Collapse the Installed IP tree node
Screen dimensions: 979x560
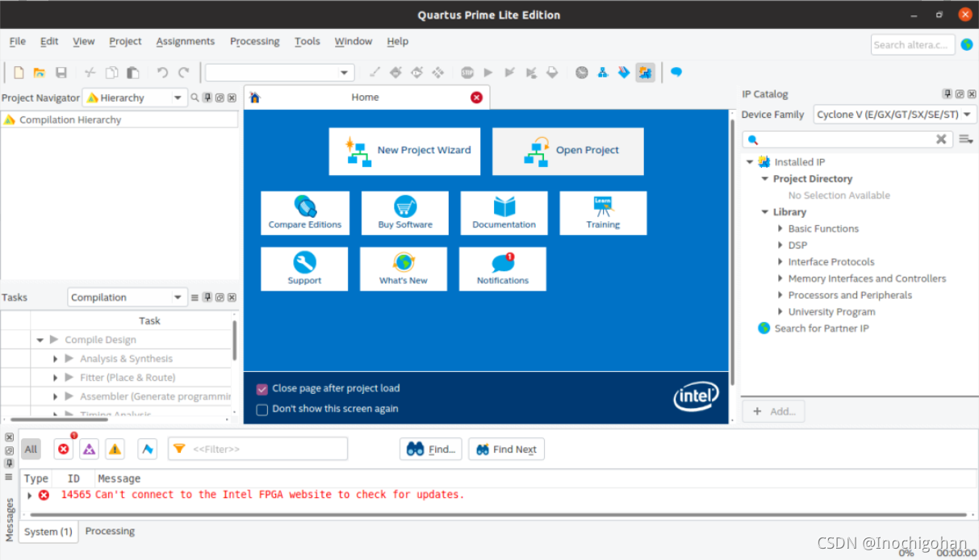[x=750, y=162]
